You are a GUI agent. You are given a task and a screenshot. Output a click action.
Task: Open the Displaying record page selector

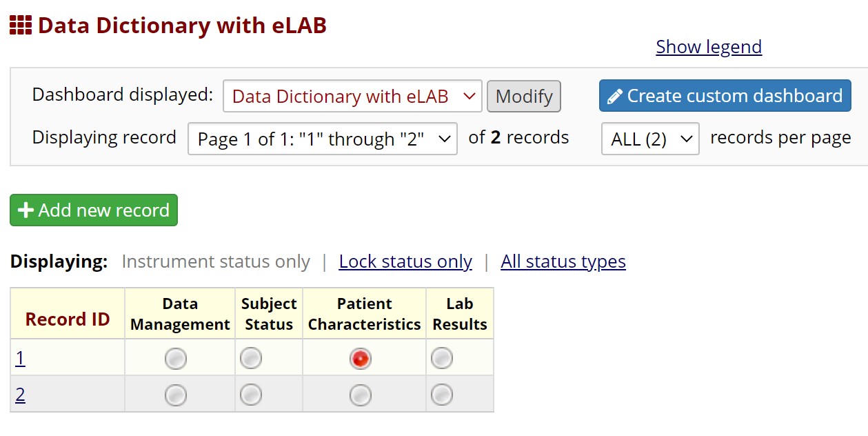click(x=323, y=139)
